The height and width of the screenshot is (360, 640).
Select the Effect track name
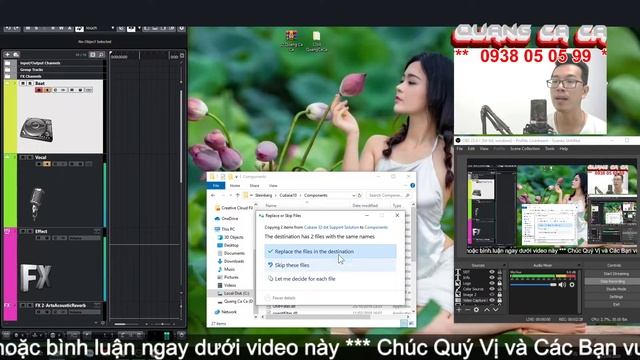[x=41, y=231]
